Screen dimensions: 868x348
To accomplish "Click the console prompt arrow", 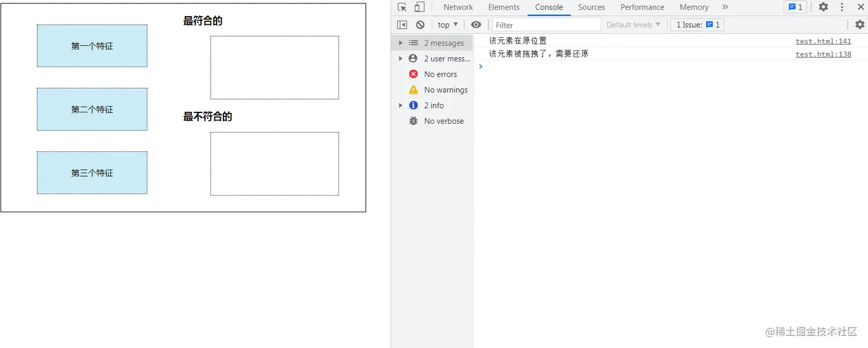I will (481, 67).
